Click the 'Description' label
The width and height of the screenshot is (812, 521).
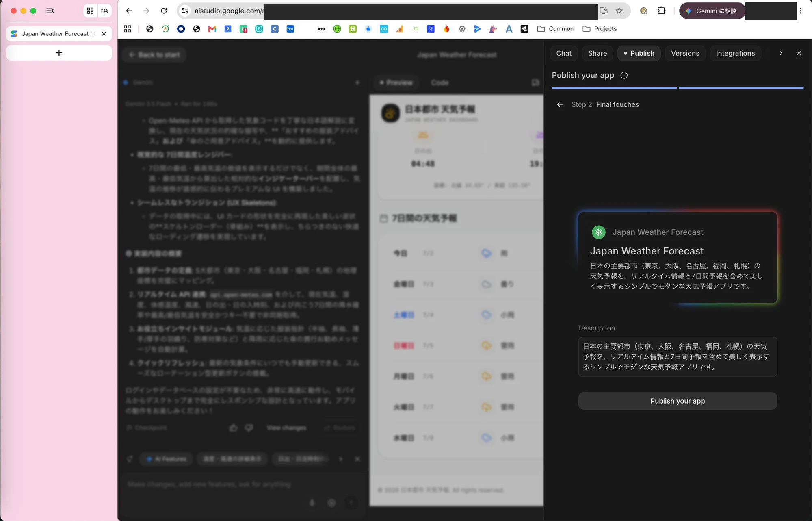pos(596,328)
